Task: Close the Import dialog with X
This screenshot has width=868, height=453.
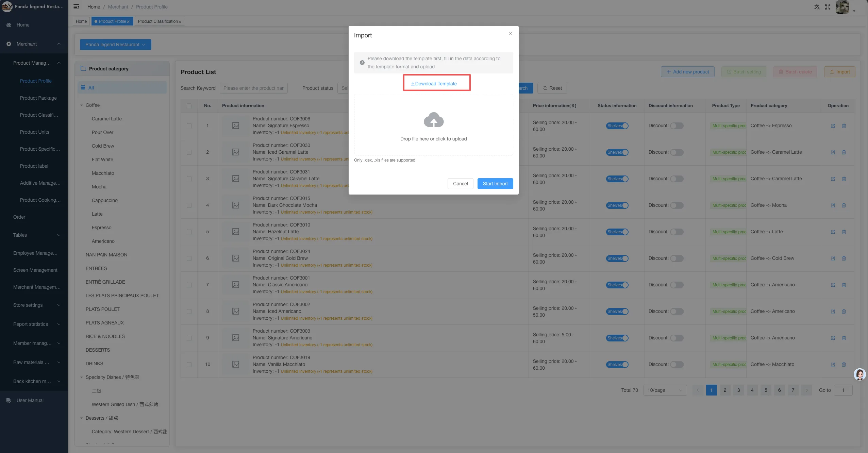Action: pyautogui.click(x=510, y=33)
